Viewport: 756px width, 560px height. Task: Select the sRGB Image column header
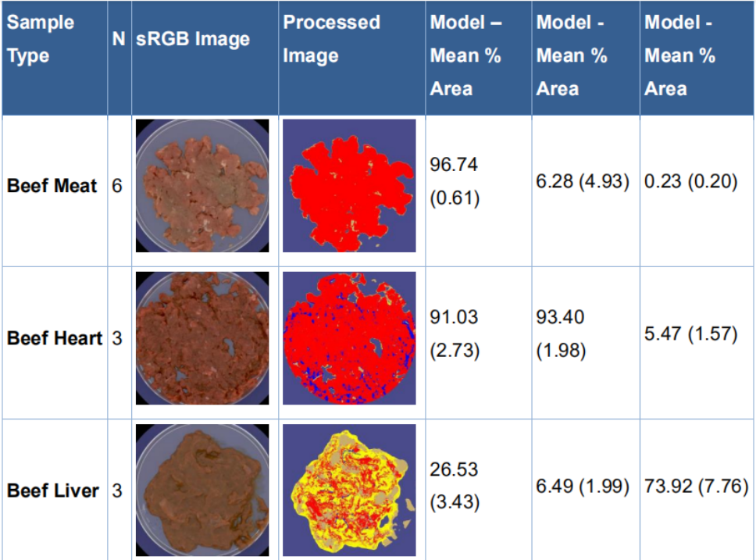193,38
